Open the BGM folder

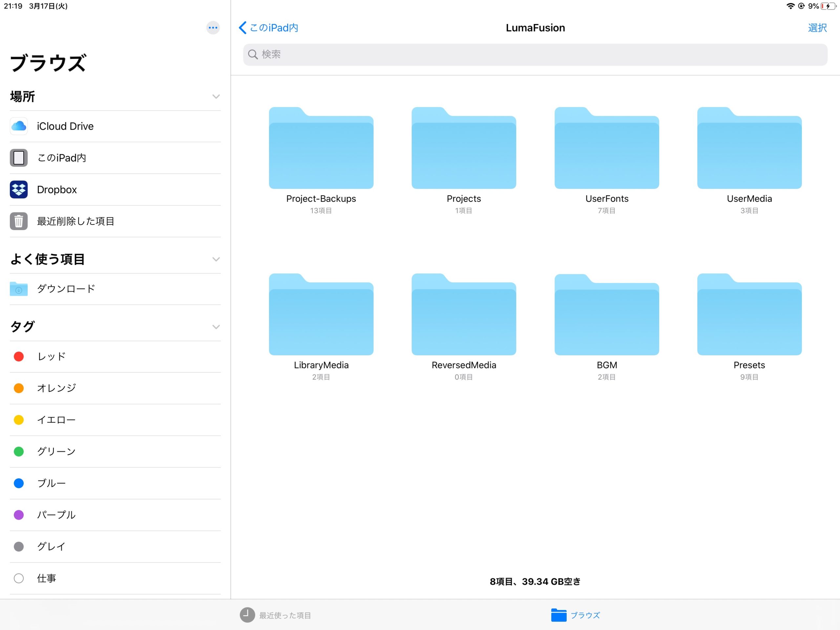point(606,314)
